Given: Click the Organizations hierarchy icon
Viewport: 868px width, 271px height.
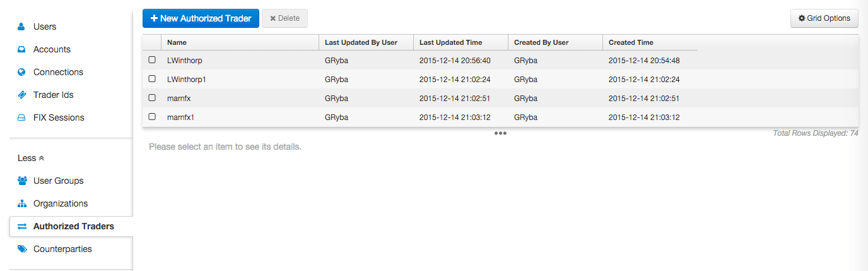Looking at the screenshot, I should [x=22, y=203].
